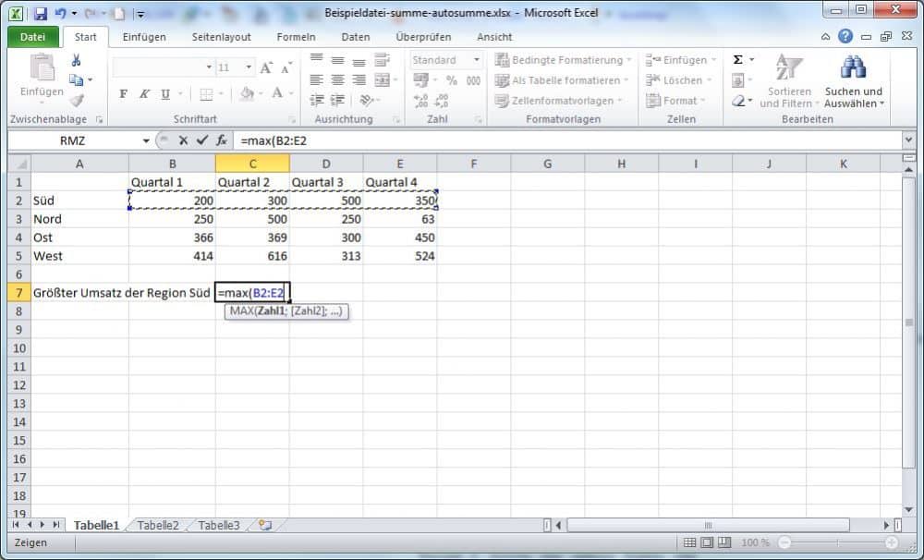This screenshot has height=560, width=924.
Task: Select Page Layout view in status bar
Action: 707,542
